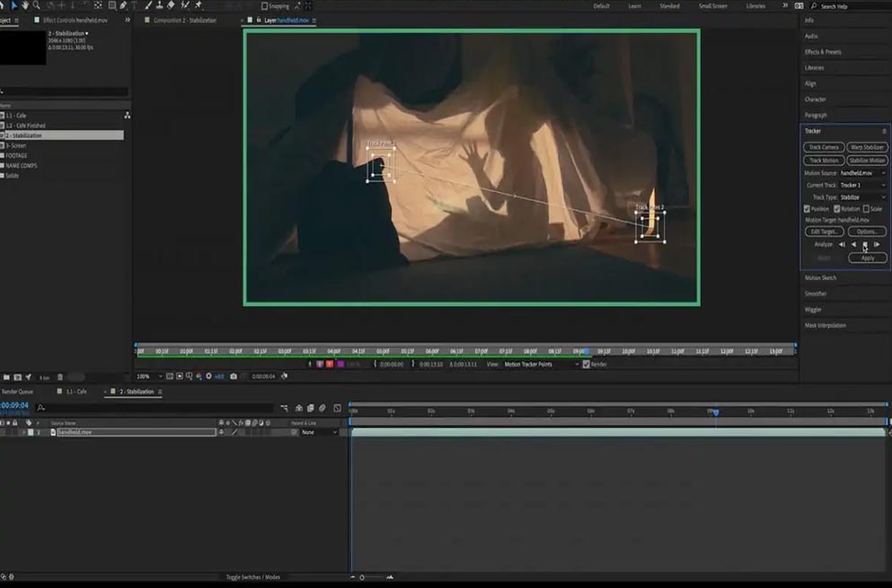Screen dimensions: 892x588
Task: Enable the Scale checkbox in Tracker
Action: (866, 209)
